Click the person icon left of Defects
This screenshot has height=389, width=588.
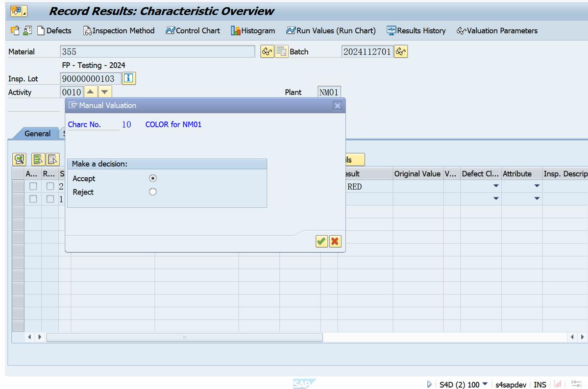coord(27,30)
